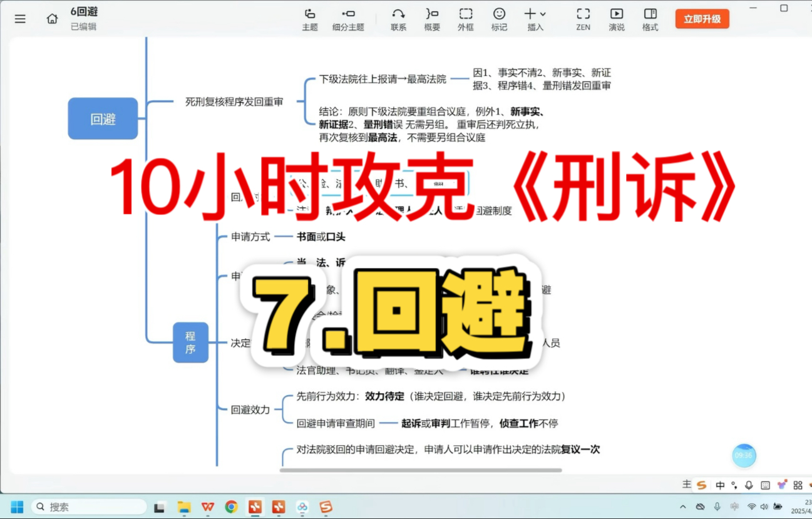
Task: Select 起诉或审判工作暂停 node text
Action: coord(479,423)
